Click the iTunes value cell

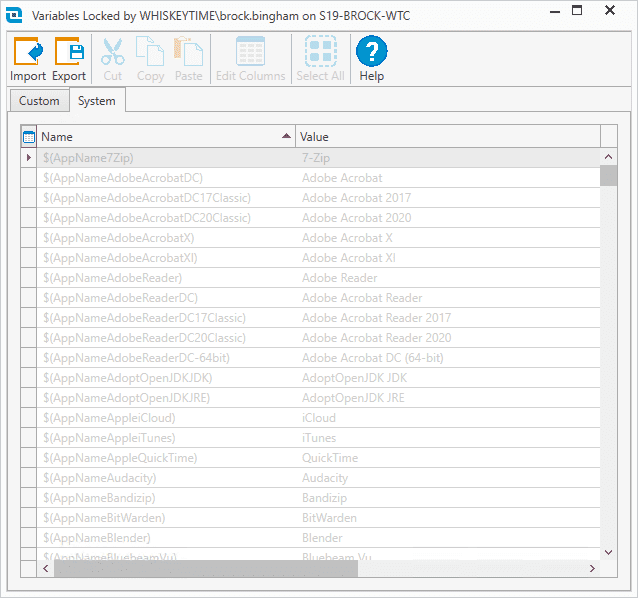[448, 438]
